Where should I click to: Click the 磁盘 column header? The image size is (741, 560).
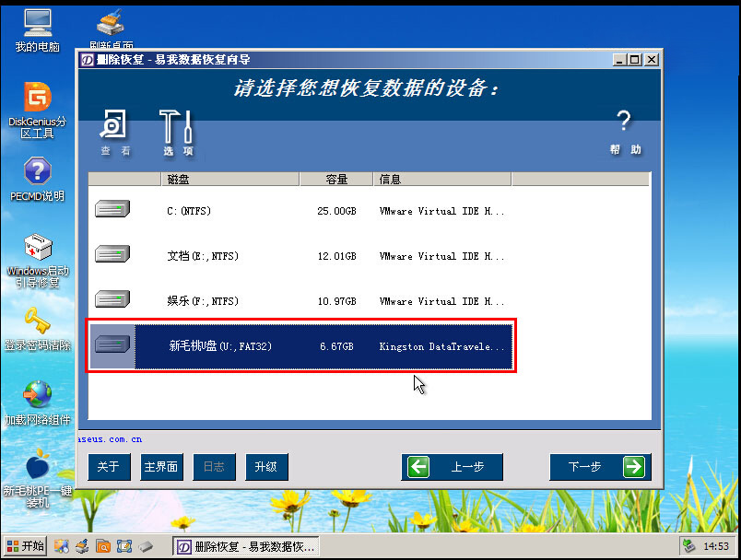point(230,180)
